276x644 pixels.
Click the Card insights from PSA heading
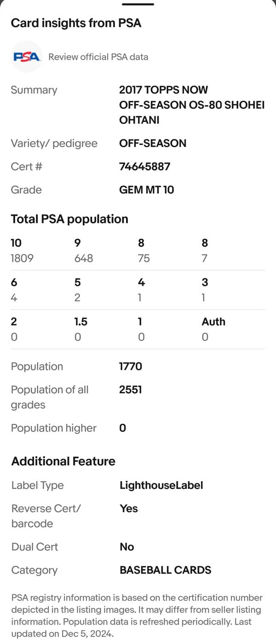(76, 23)
